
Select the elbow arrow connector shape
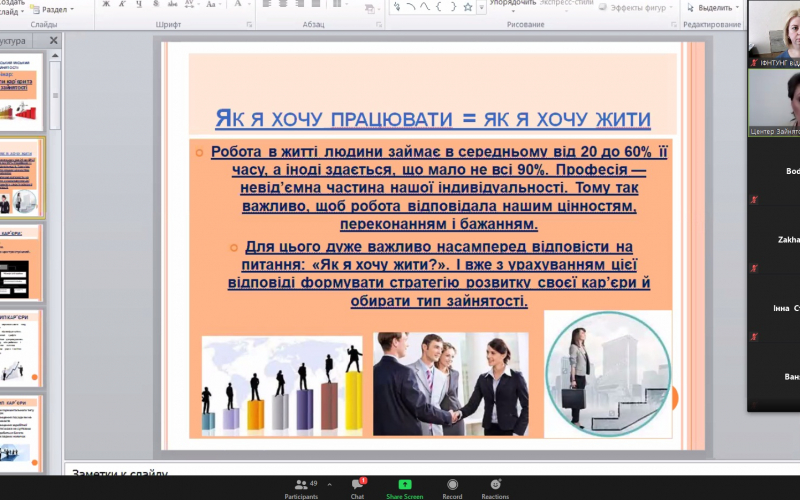coord(397,7)
